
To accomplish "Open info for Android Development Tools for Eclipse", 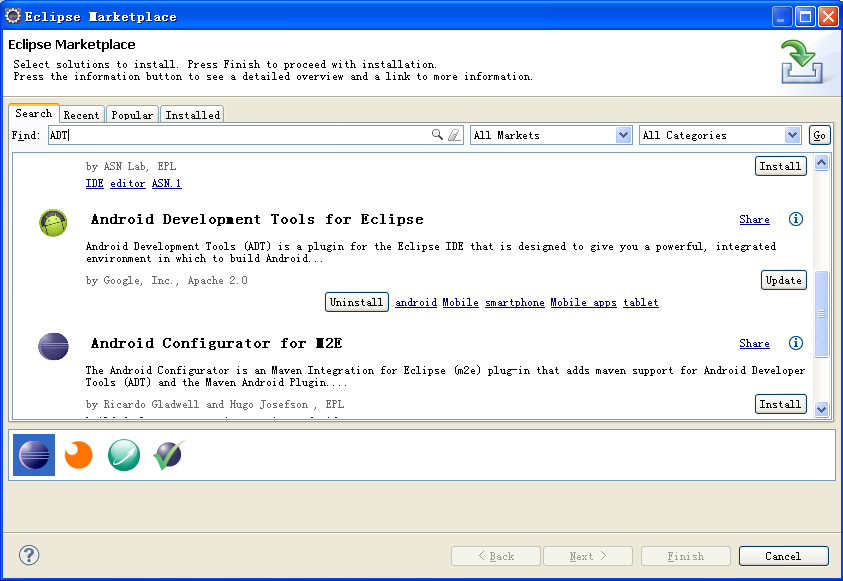I will 796,219.
